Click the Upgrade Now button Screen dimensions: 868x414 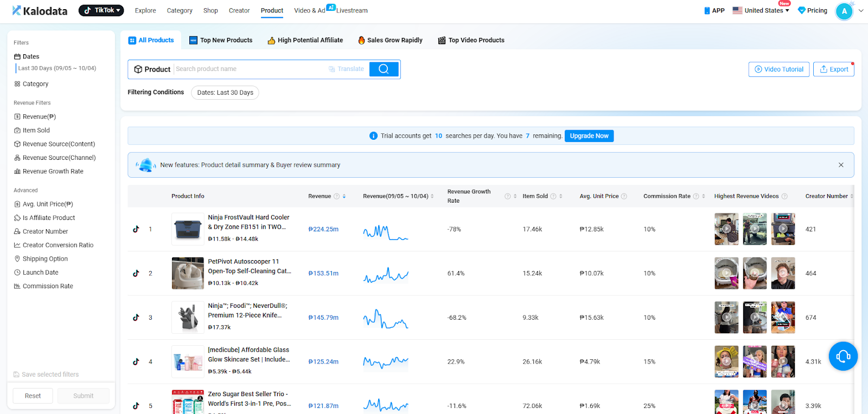[x=589, y=136]
